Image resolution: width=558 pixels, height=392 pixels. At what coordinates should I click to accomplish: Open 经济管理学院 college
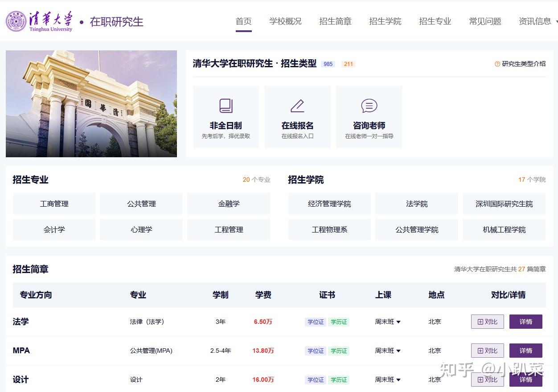pos(329,204)
